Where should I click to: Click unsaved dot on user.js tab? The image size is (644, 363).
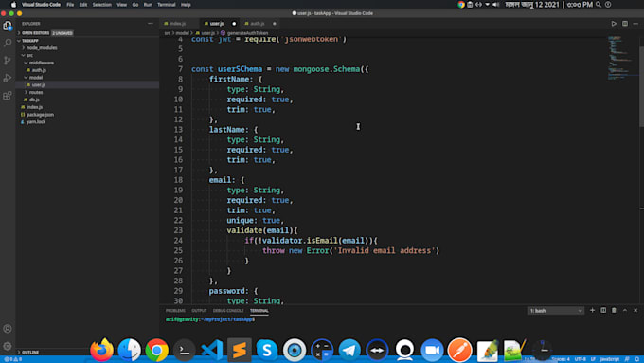click(x=234, y=24)
